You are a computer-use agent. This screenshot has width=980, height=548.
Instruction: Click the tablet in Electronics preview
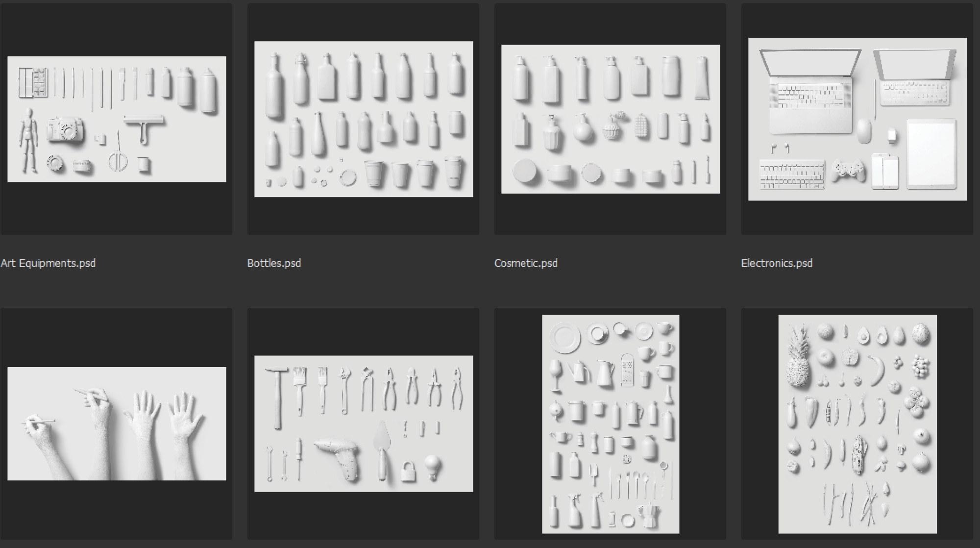[931, 153]
